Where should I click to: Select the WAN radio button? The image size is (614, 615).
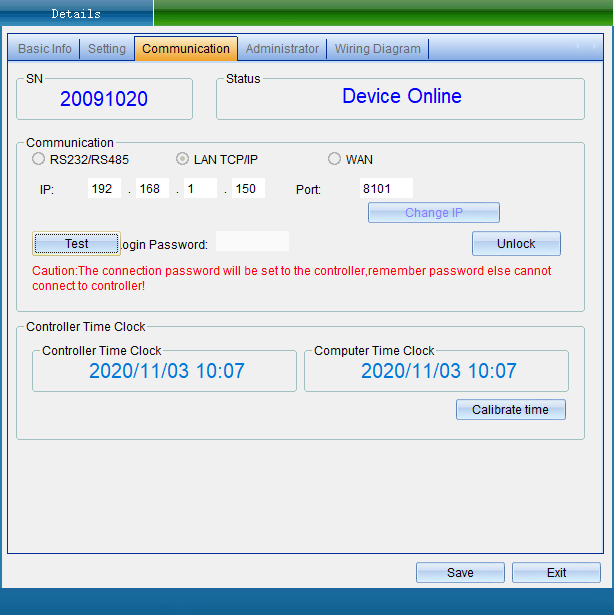(335, 159)
